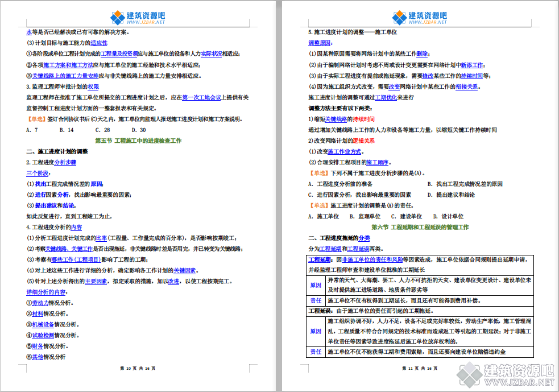Click red text 逻辑关系
Image resolution: width=559 pixels, height=392 pixels.
(x=363, y=141)
